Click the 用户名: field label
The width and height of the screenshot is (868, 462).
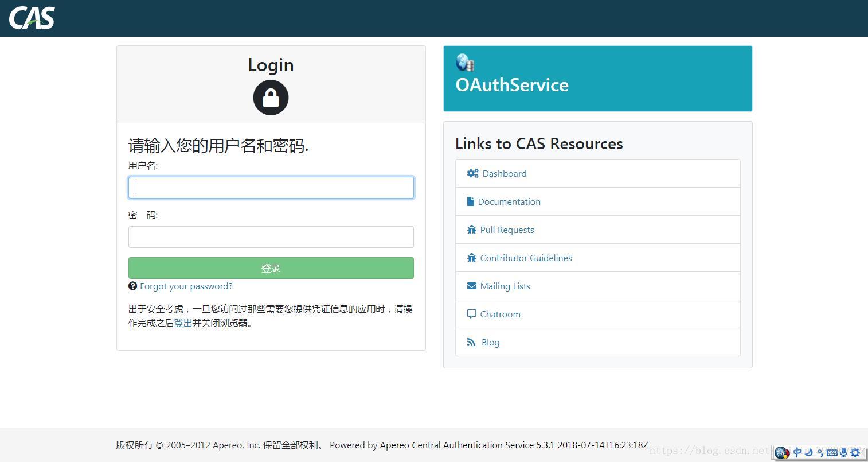point(143,165)
